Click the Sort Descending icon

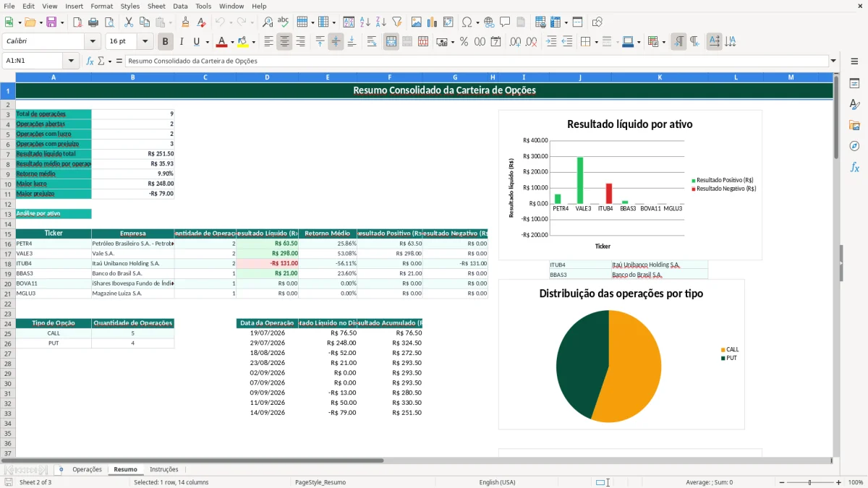(x=380, y=22)
